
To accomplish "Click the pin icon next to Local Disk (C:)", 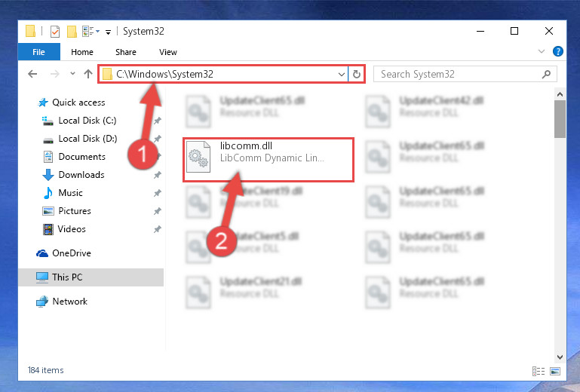I will click(157, 121).
